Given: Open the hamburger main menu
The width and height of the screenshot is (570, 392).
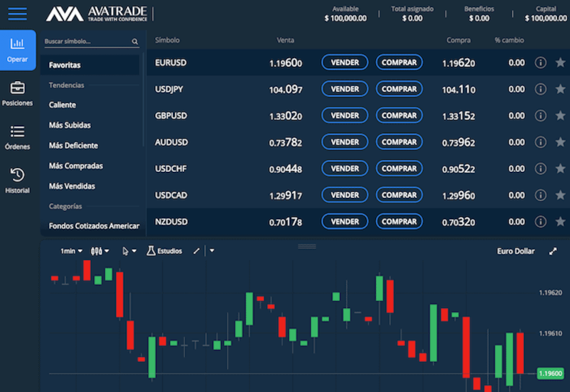Looking at the screenshot, I should (17, 13).
